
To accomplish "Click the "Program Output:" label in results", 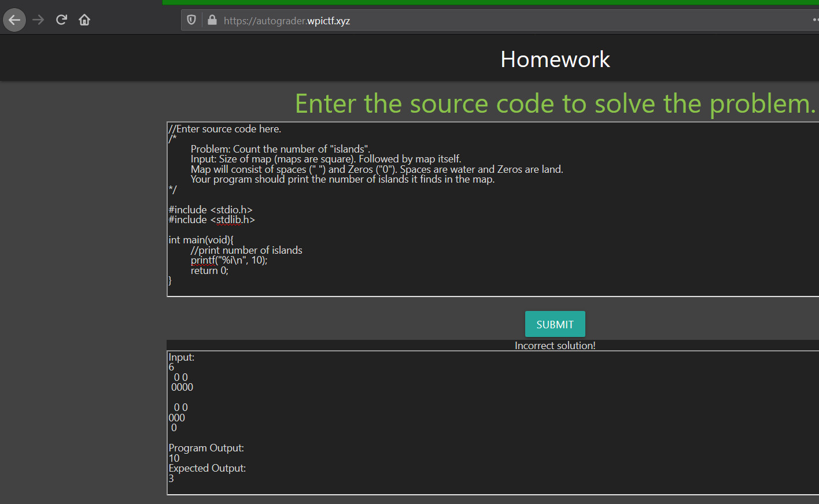I will pyautogui.click(x=206, y=448).
